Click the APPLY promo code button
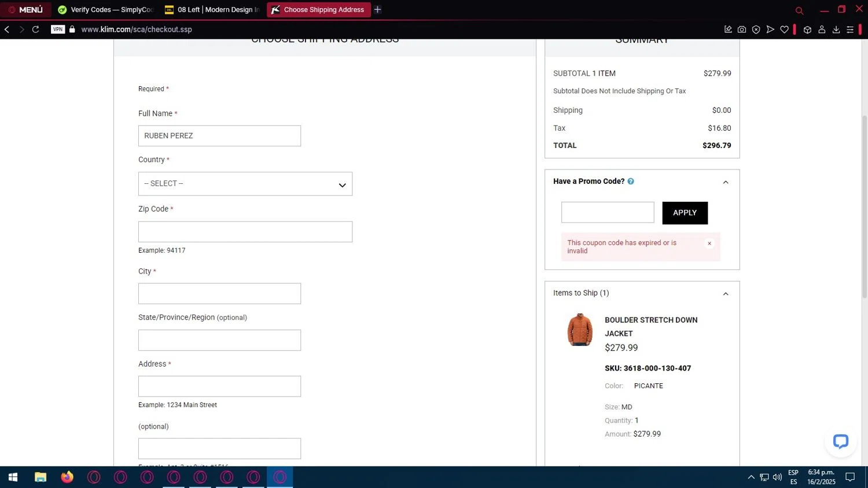This screenshot has width=868, height=488. pyautogui.click(x=685, y=213)
